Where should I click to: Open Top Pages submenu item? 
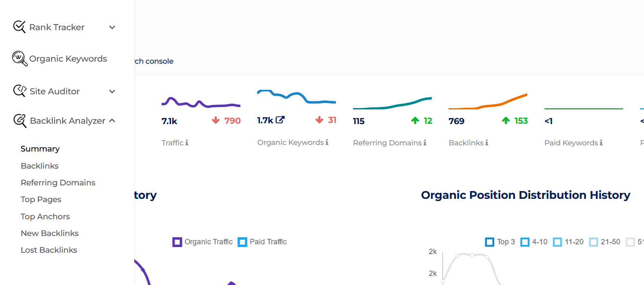click(41, 199)
